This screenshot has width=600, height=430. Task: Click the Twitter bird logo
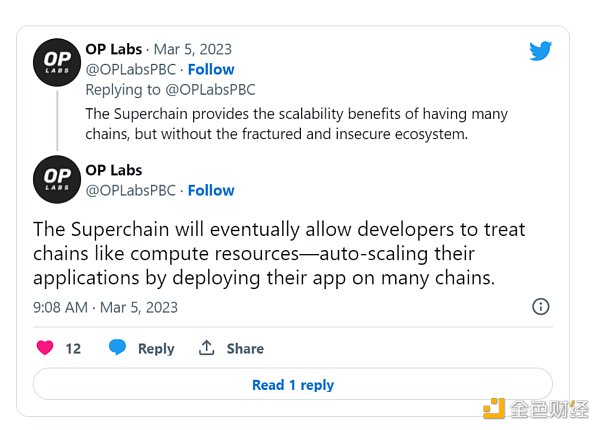pyautogui.click(x=541, y=51)
